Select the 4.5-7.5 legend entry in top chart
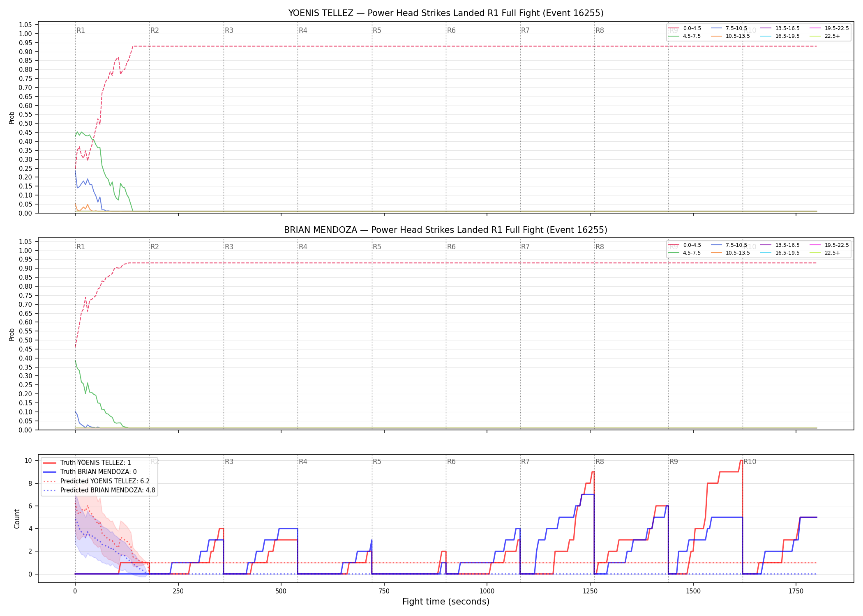This screenshot has height=616, width=863. coord(685,36)
